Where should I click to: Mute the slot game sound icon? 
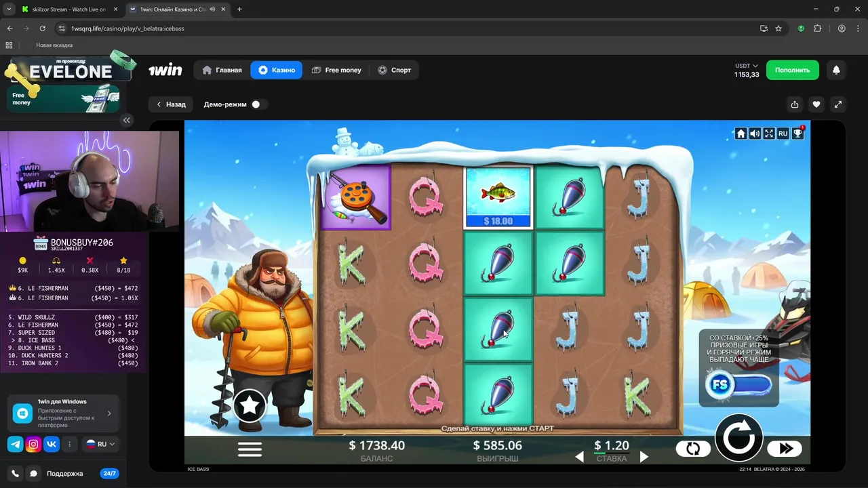point(755,134)
